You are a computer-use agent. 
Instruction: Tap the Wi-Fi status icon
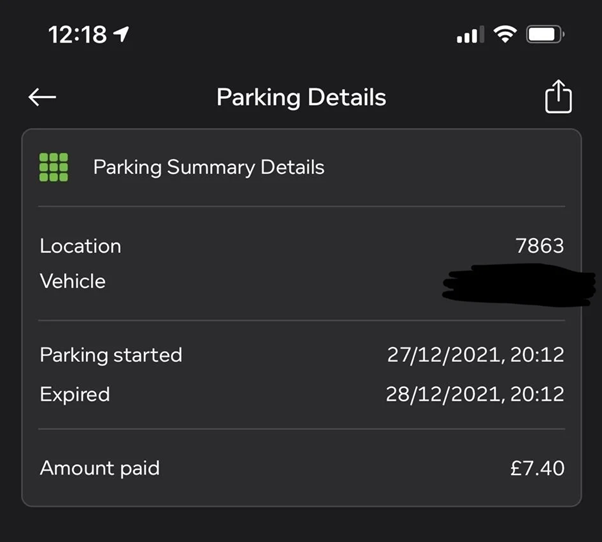point(505,35)
